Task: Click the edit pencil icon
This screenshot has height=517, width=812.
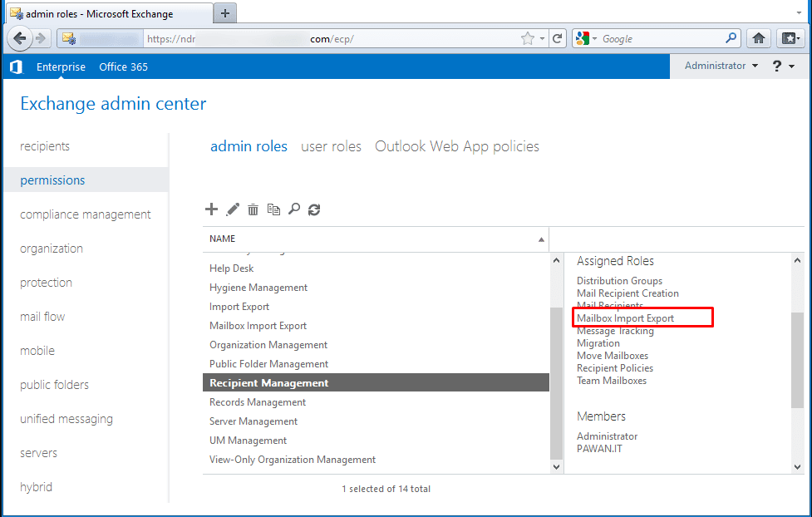Action: (x=233, y=209)
